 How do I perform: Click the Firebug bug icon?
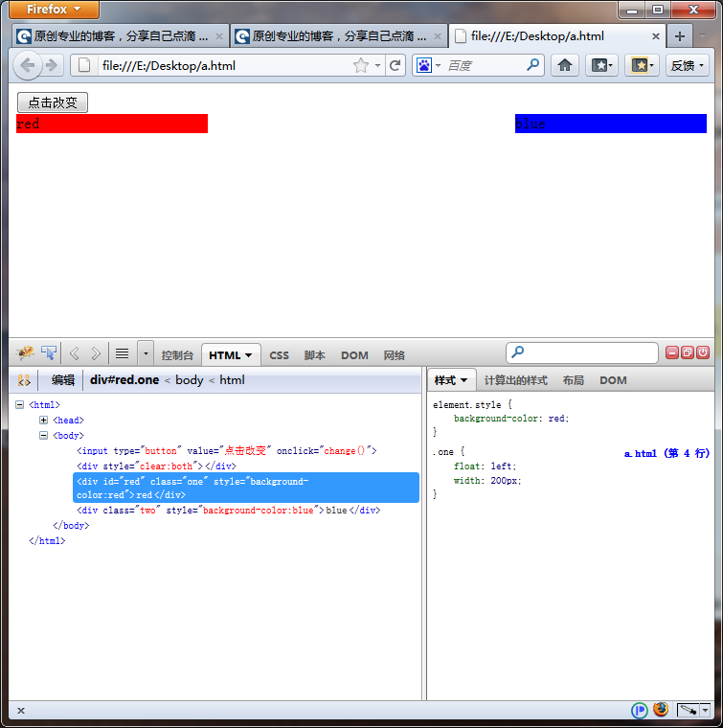25,353
